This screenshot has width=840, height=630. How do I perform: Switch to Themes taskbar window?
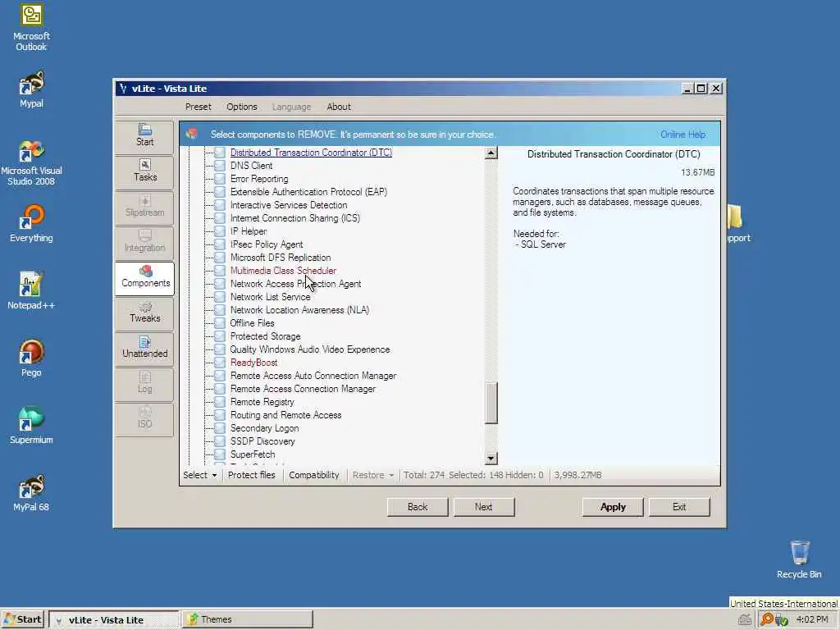tap(248, 619)
